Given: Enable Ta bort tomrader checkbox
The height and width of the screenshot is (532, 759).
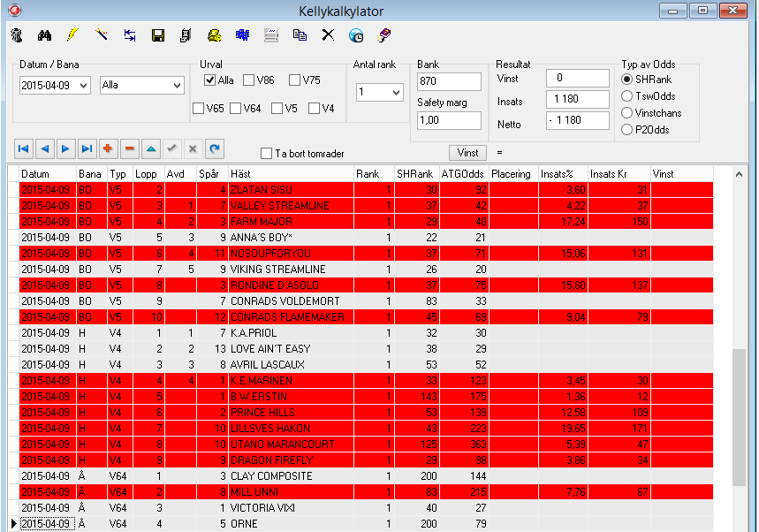Looking at the screenshot, I should [266, 154].
